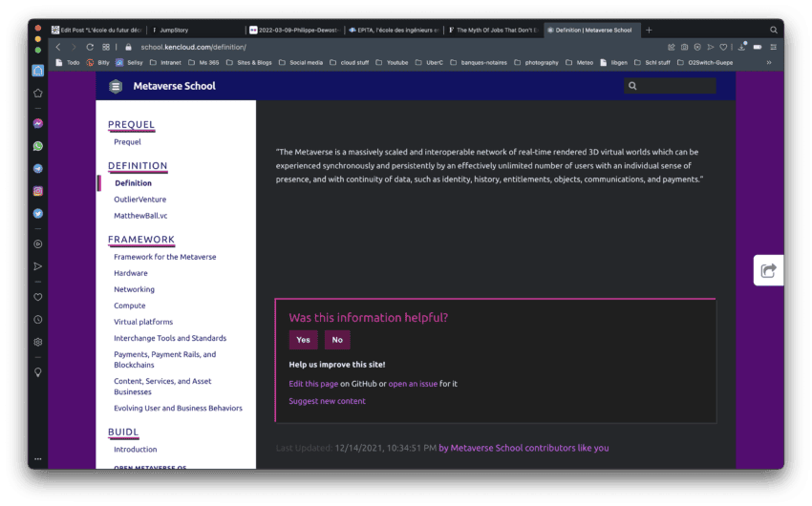Open the easy setup icon in toolbar
This screenshot has width=812, height=506.
(x=773, y=47)
